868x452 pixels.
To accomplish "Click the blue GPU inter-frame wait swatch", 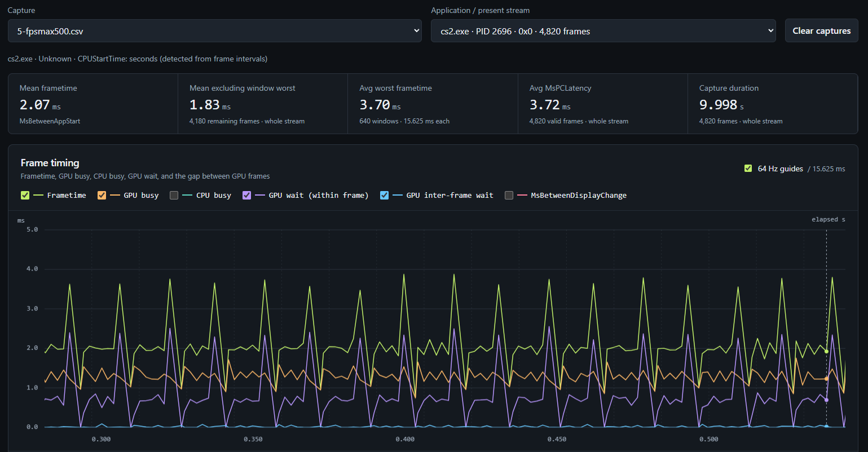I will (x=398, y=196).
